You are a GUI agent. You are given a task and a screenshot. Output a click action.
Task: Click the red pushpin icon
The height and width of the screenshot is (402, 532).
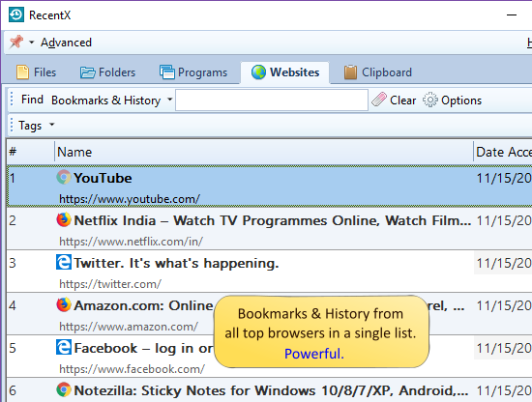pos(16,42)
